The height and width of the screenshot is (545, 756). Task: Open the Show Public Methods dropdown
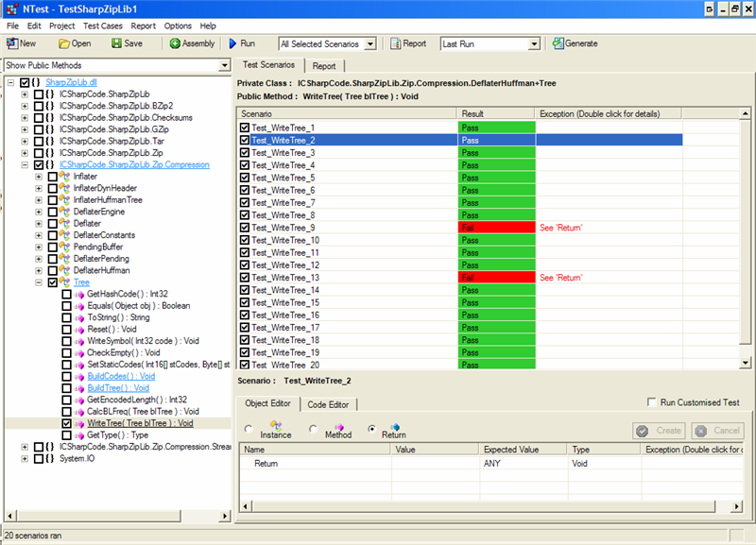(225, 65)
